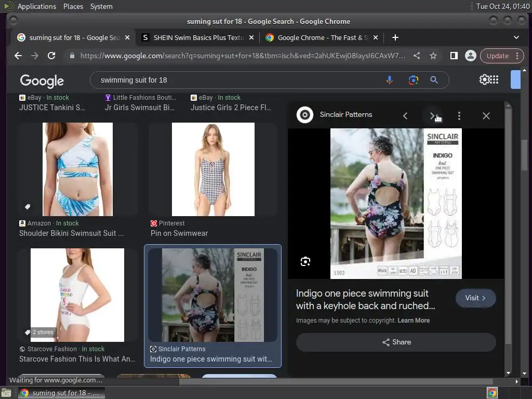Click the browser forward arrow

click(35, 56)
